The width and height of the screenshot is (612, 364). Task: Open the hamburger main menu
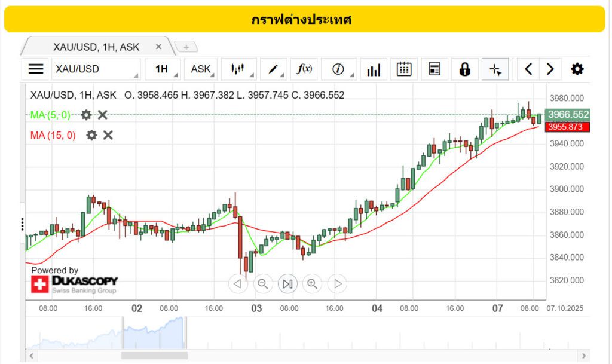(36, 69)
